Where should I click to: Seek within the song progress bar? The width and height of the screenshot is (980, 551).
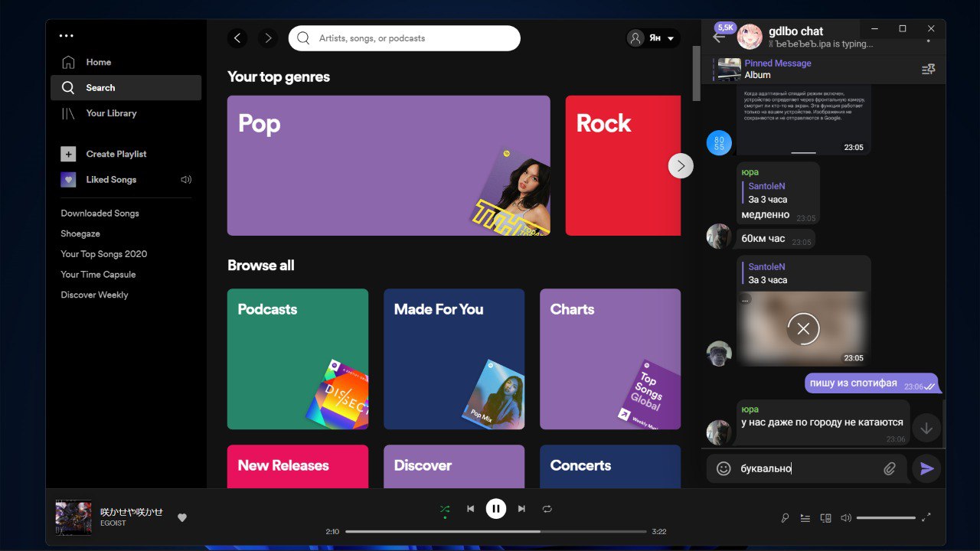496,531
